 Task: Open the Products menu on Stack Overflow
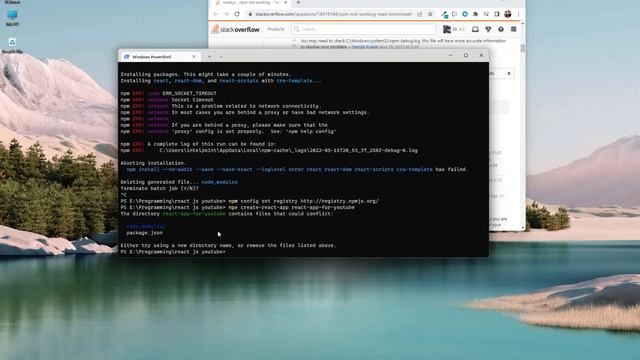point(276,29)
